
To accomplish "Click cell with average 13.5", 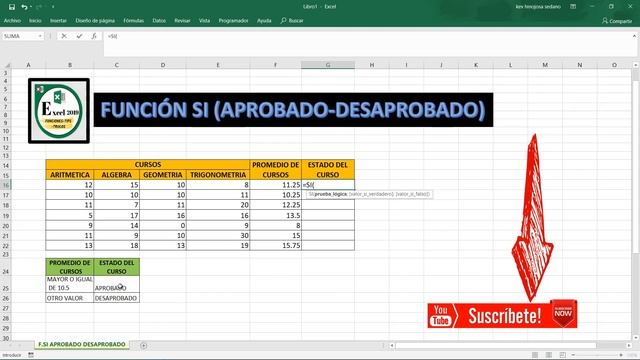I will 276,216.
